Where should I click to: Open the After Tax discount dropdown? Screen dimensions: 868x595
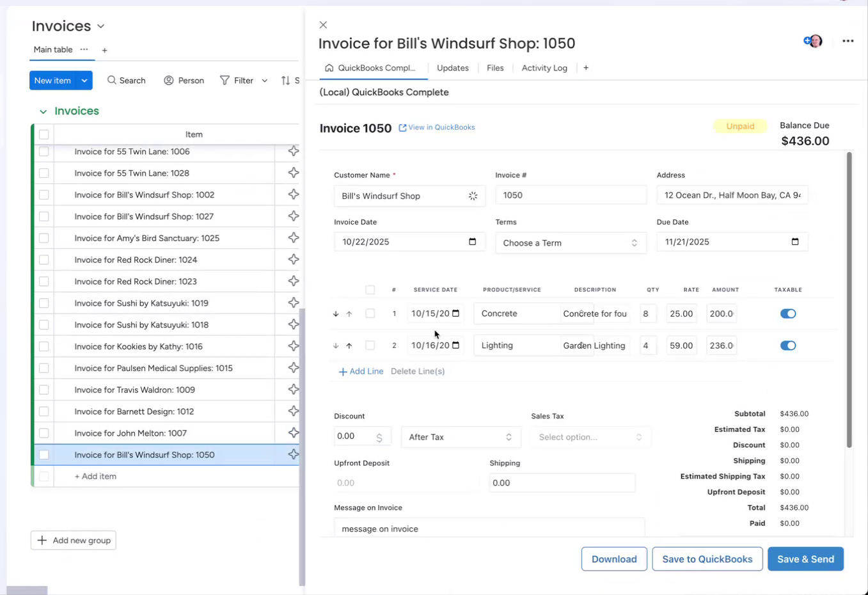[x=461, y=437]
